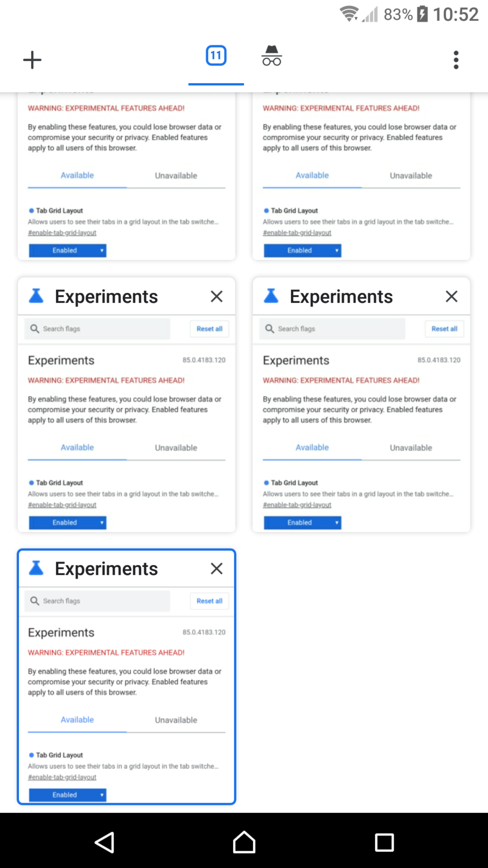The image size is (488, 868).
Task: Toggle Tab Grid Layout in middle-right panel
Action: [302, 522]
